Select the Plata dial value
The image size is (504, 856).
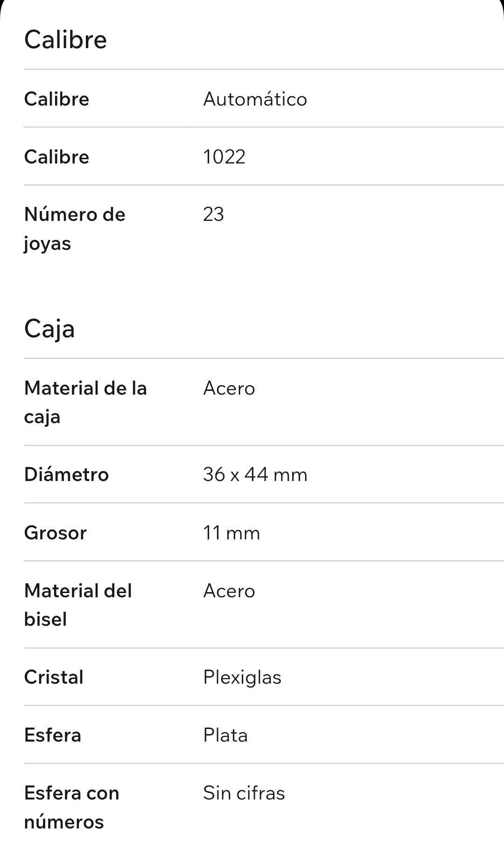coord(225,735)
